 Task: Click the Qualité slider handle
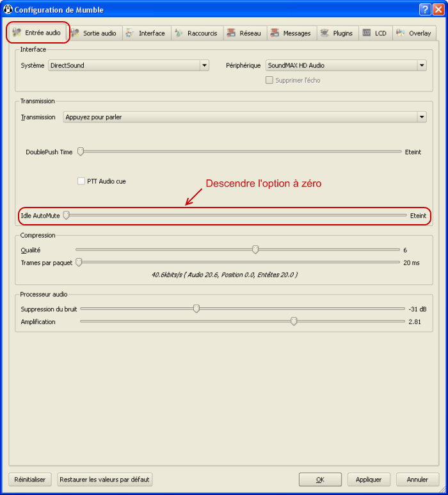pyautogui.click(x=255, y=250)
